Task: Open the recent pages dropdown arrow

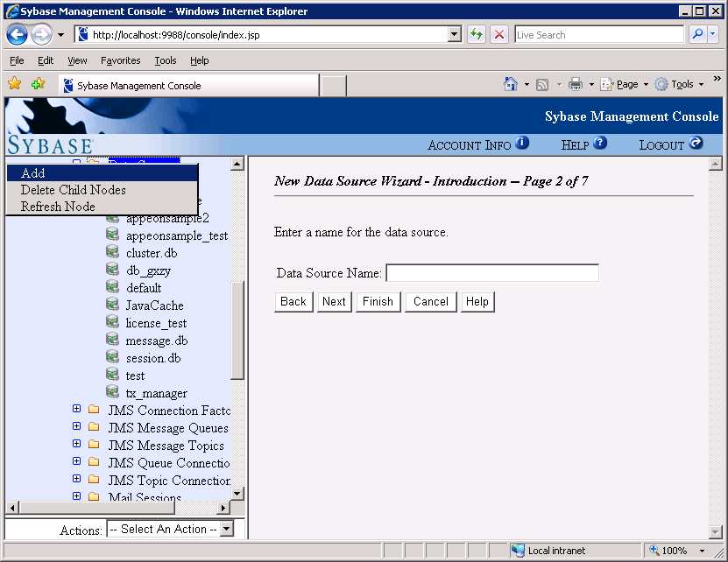Action: pyautogui.click(x=60, y=35)
